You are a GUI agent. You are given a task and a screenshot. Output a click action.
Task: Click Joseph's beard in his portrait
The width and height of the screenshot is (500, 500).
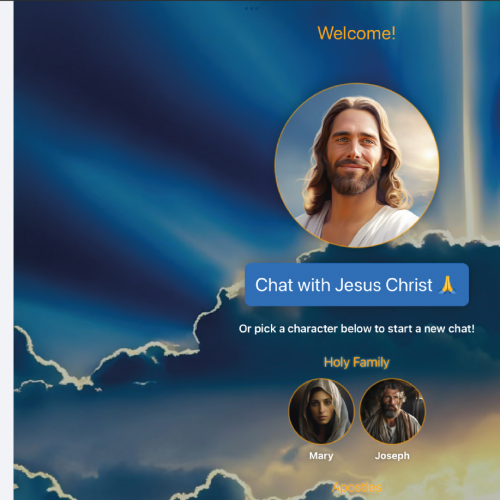click(x=389, y=413)
